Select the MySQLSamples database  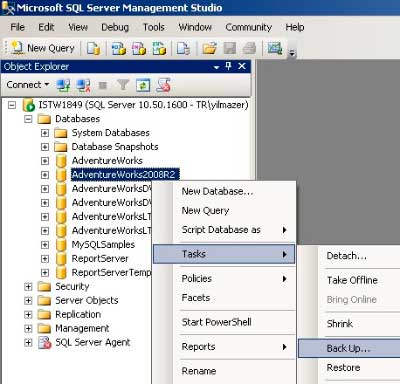tap(103, 245)
